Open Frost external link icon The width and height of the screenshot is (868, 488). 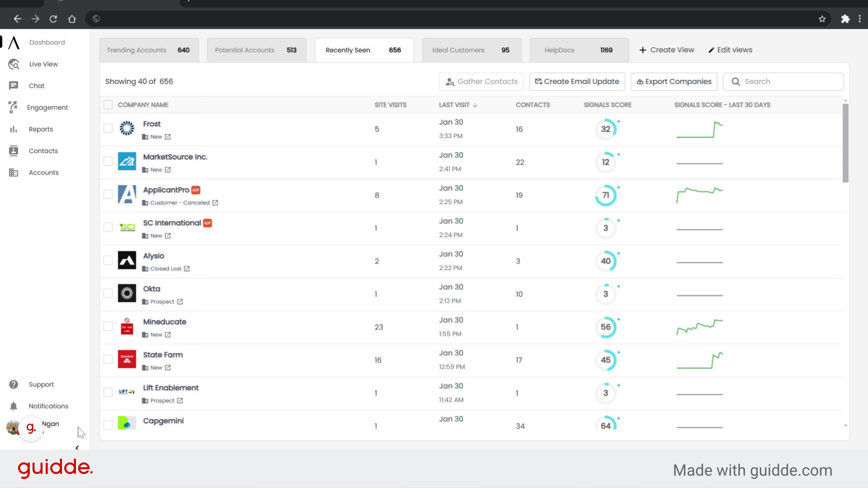pos(168,137)
